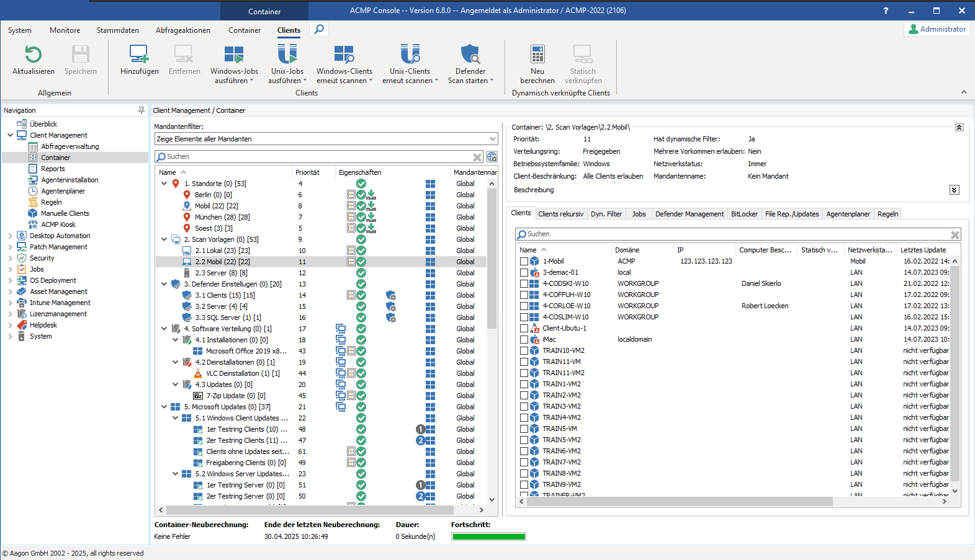Click the Administrator user button
The height and width of the screenshot is (560, 975).
tap(937, 29)
